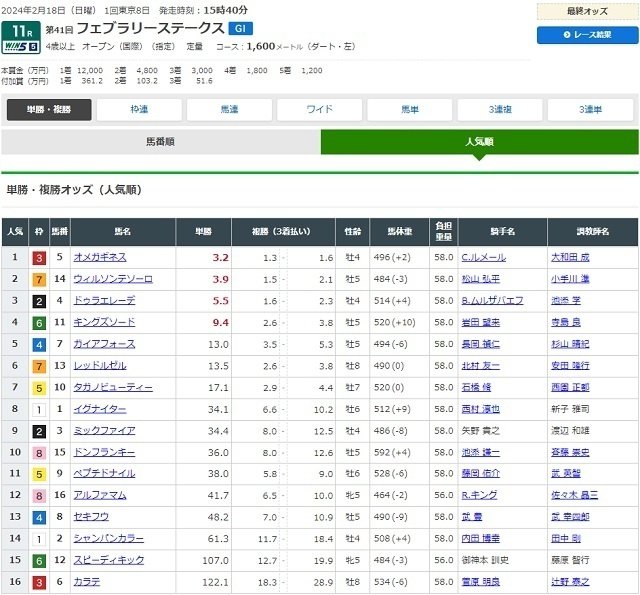640x595 pixels.
Task: Click green frame 6 badge in キングズソード row
Action: point(39,323)
